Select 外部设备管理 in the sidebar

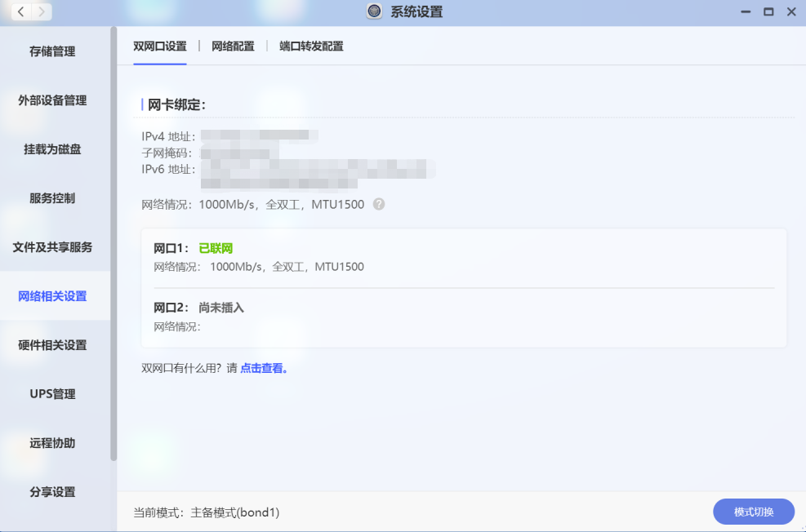(x=52, y=100)
